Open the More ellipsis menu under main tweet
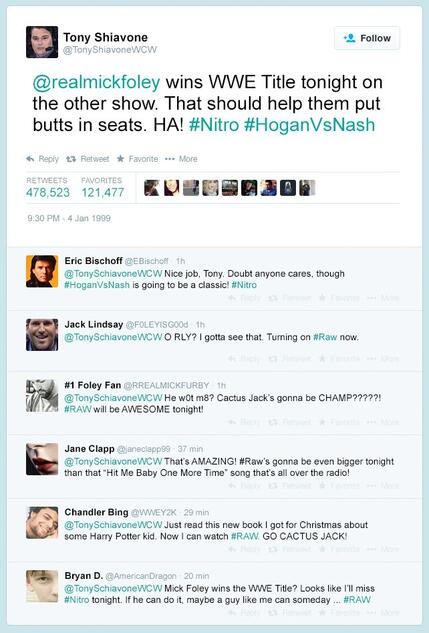The image size is (429, 633). click(x=170, y=159)
